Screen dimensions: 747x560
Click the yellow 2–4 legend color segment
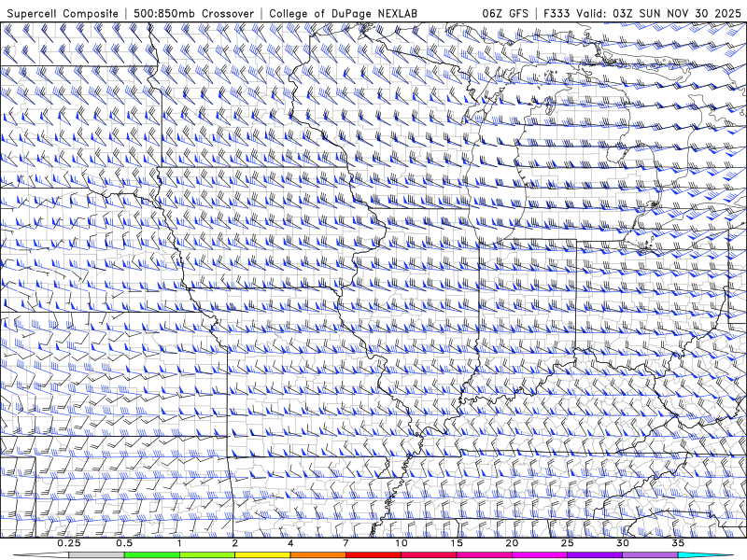[262, 555]
